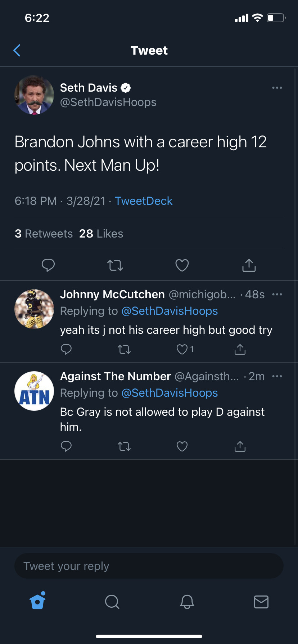Reply to Seth Davis's main tweet

click(x=48, y=265)
